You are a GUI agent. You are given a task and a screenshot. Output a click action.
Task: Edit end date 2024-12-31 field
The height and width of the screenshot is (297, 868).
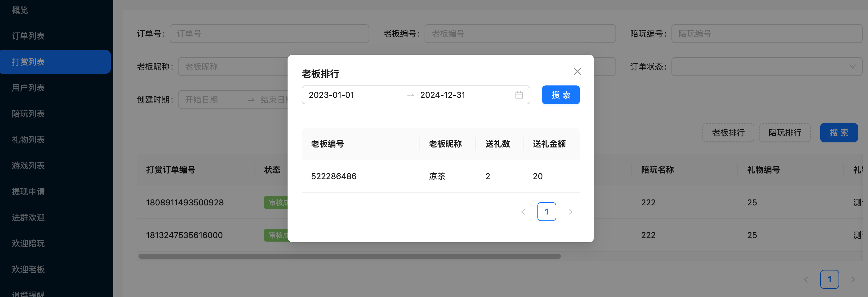(x=462, y=95)
